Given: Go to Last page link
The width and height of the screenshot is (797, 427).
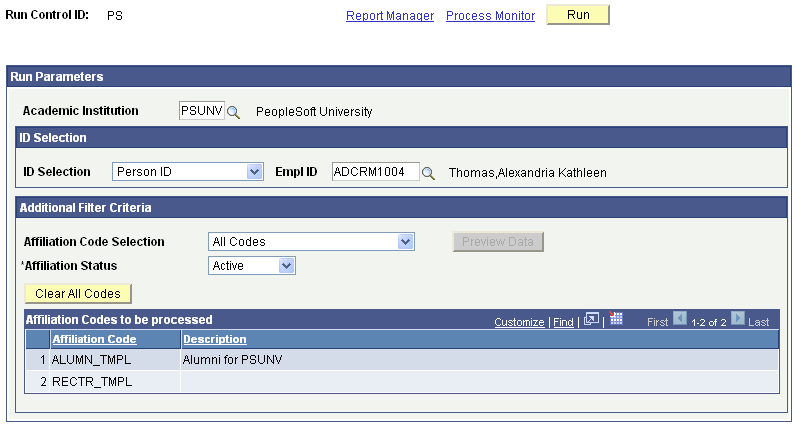Looking at the screenshot, I should [758, 322].
